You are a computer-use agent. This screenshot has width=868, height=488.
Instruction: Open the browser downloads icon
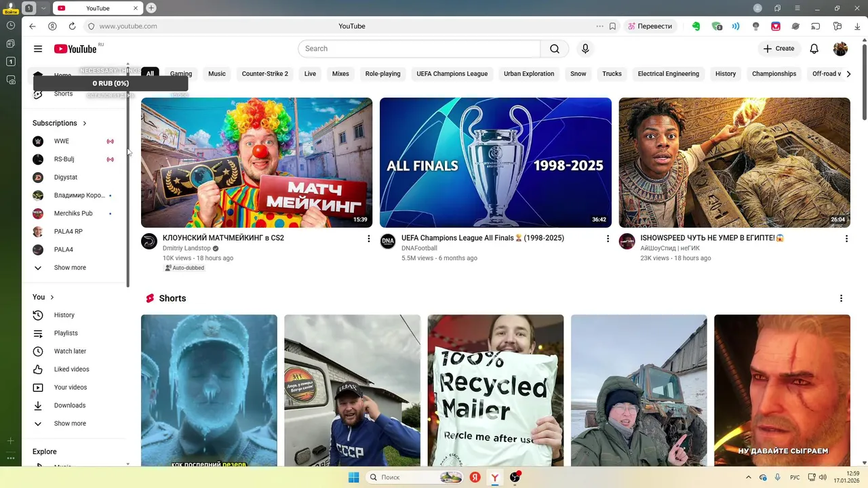858,26
